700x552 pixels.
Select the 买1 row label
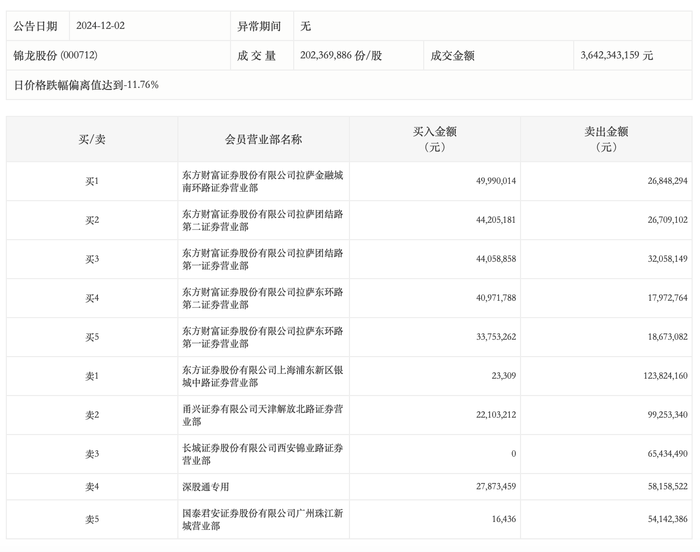(x=92, y=181)
